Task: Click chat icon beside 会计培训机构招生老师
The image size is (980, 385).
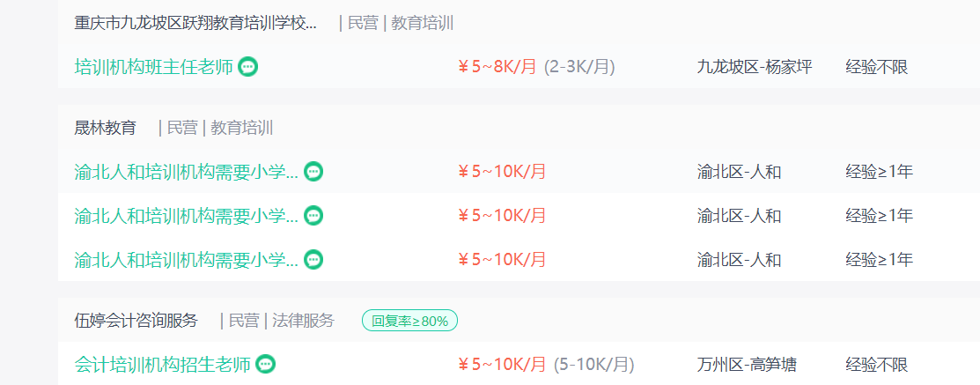Action: pos(266,364)
